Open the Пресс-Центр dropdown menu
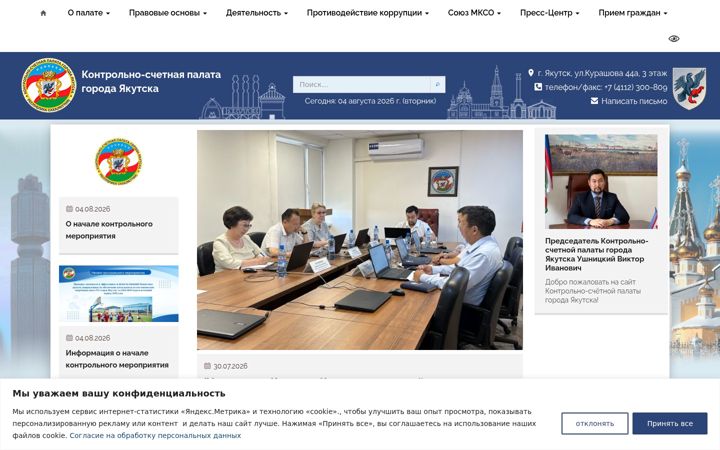Viewport: 720px width, 450px height. [550, 13]
